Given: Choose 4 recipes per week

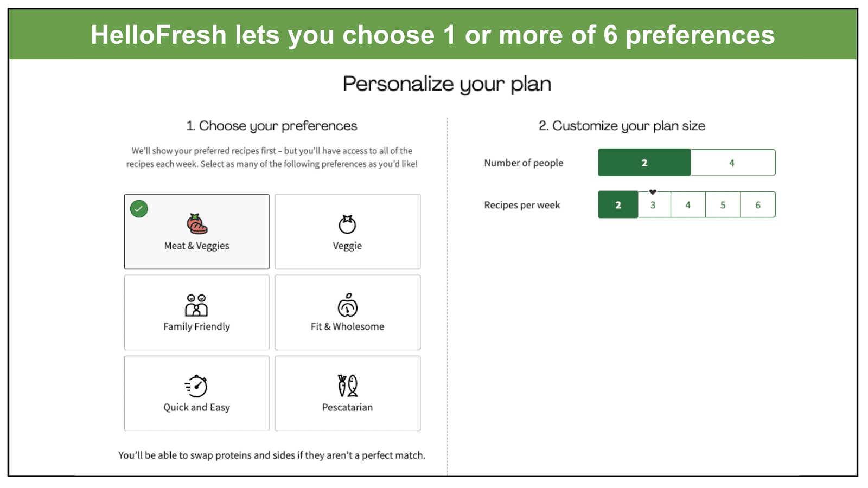Looking at the screenshot, I should click(x=688, y=205).
